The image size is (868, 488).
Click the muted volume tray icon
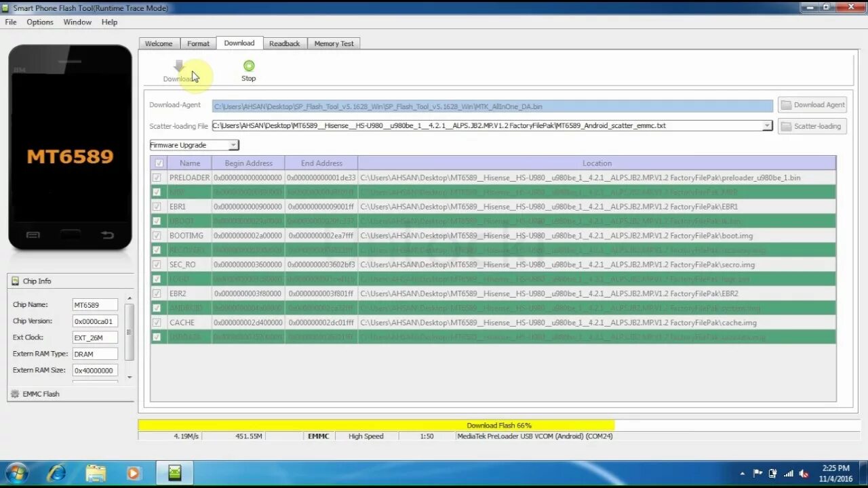pos(804,473)
